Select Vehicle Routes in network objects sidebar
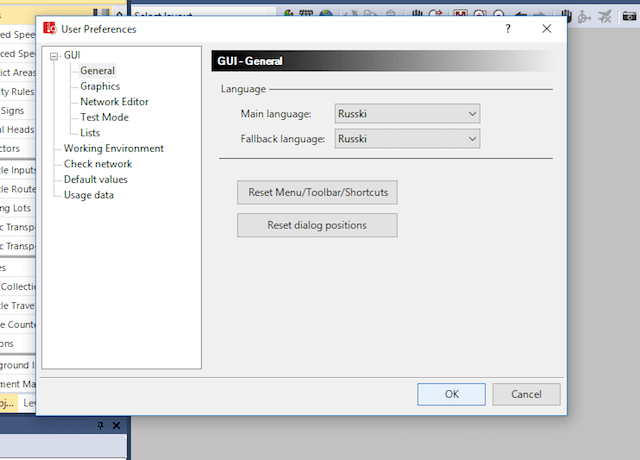This screenshot has height=460, width=640. pyautogui.click(x=18, y=189)
